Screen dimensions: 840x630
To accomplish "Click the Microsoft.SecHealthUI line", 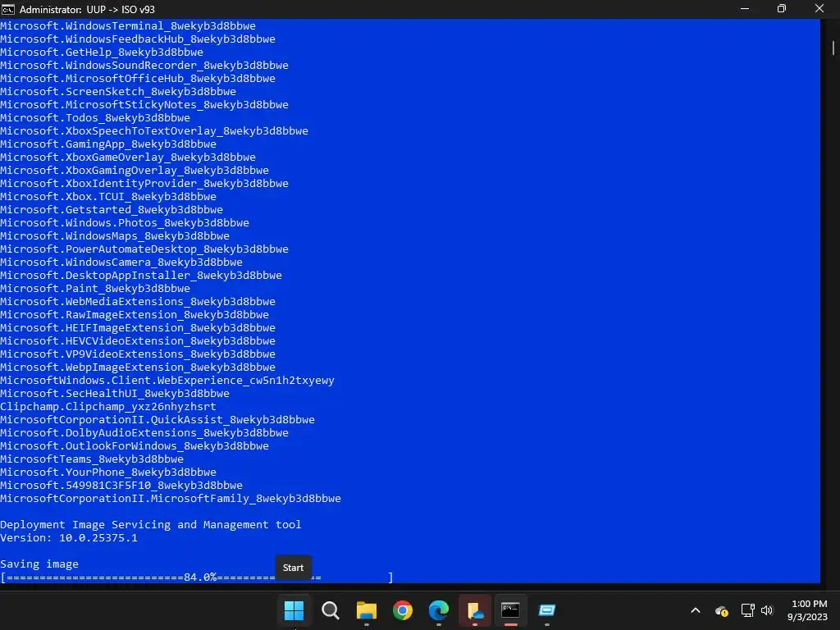I will pyautogui.click(x=115, y=393).
